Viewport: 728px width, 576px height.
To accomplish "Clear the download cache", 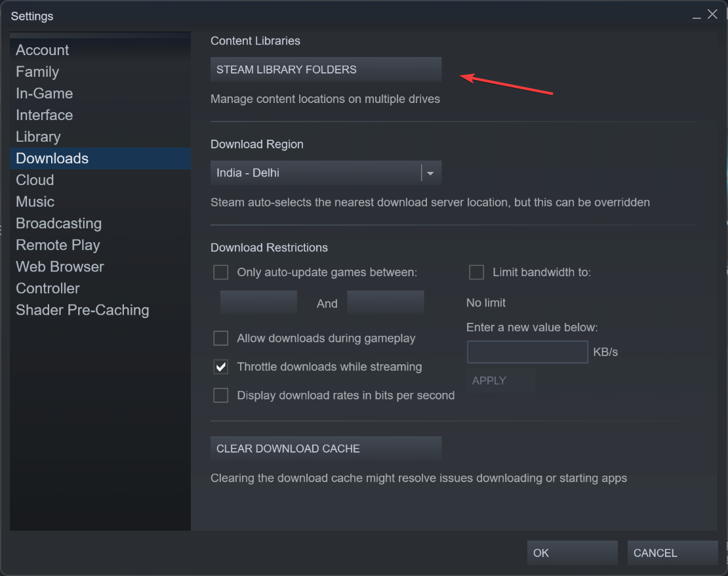I will pyautogui.click(x=325, y=448).
